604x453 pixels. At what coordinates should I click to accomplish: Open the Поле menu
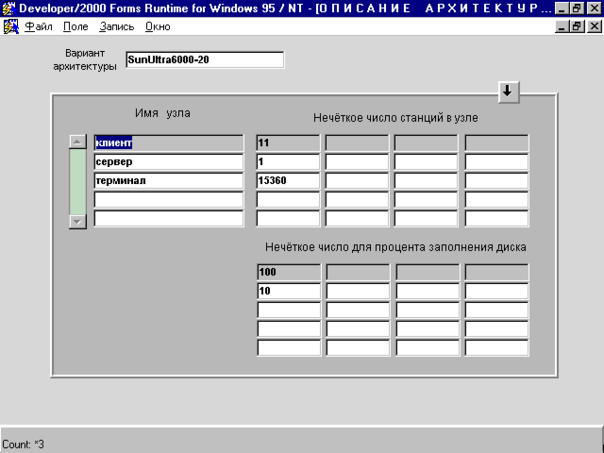tap(76, 27)
